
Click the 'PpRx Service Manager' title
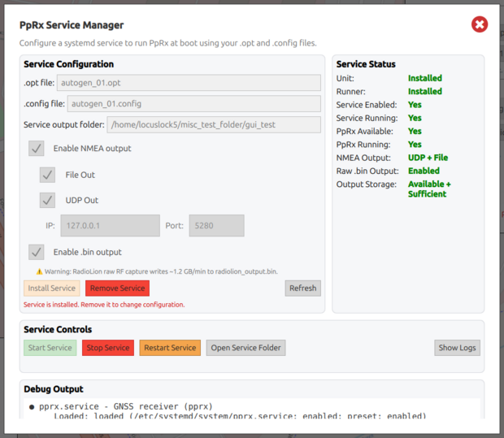click(x=72, y=25)
